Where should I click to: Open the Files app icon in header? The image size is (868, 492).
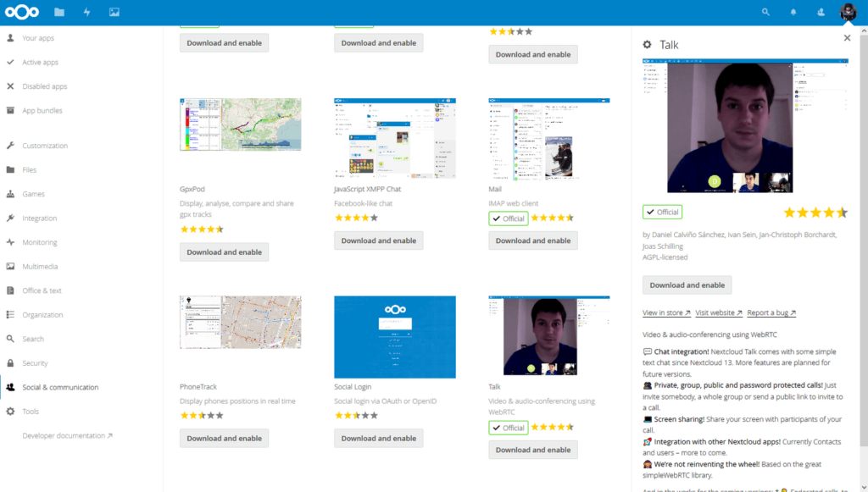coord(59,12)
